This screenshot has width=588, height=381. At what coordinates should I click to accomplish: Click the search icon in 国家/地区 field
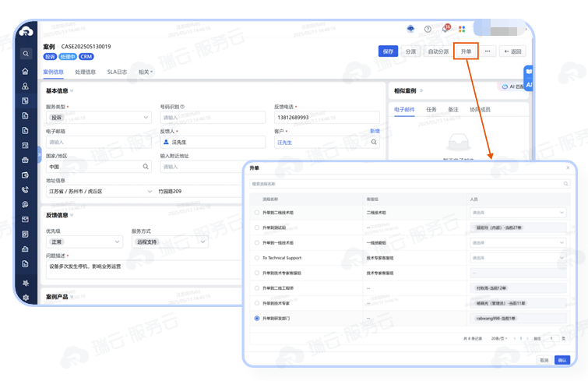(x=146, y=167)
